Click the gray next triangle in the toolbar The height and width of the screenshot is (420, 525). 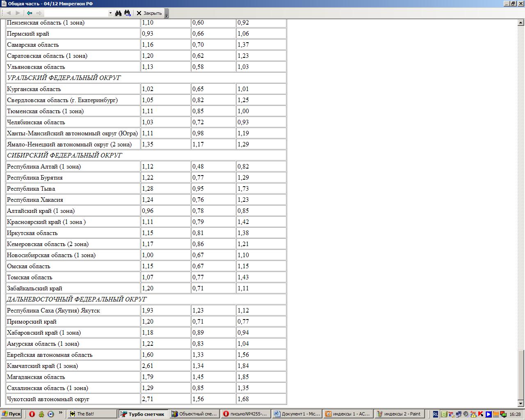click(x=18, y=13)
